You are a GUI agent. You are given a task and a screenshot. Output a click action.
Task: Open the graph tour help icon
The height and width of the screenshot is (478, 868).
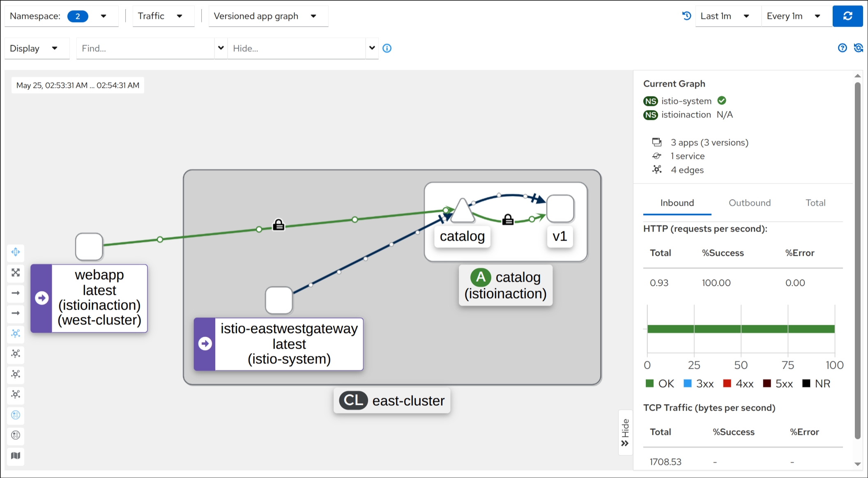pos(843,48)
